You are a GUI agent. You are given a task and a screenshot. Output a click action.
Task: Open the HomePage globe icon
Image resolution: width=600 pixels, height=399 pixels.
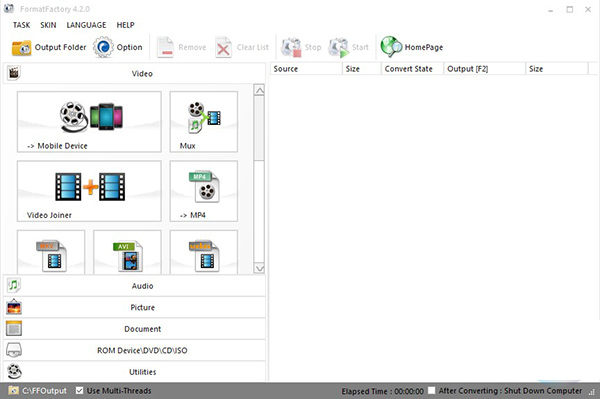click(x=391, y=47)
